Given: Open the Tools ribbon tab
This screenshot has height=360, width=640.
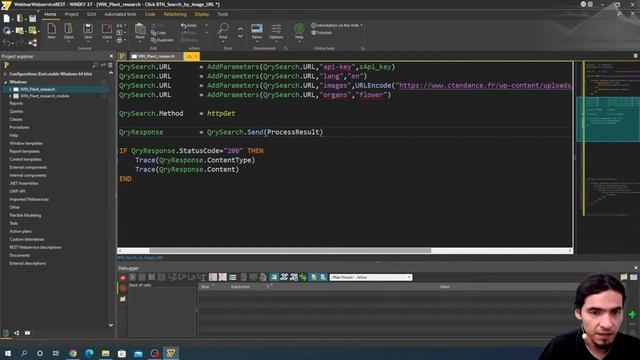Looking at the screenshot, I should (x=222, y=14).
